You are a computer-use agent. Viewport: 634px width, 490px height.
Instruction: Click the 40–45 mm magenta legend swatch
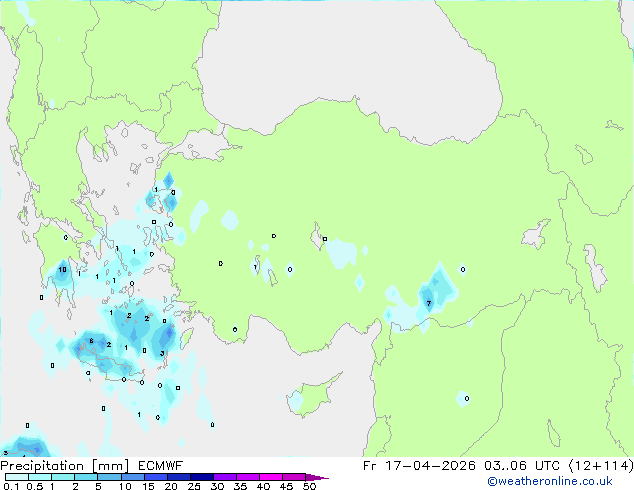coord(271,477)
